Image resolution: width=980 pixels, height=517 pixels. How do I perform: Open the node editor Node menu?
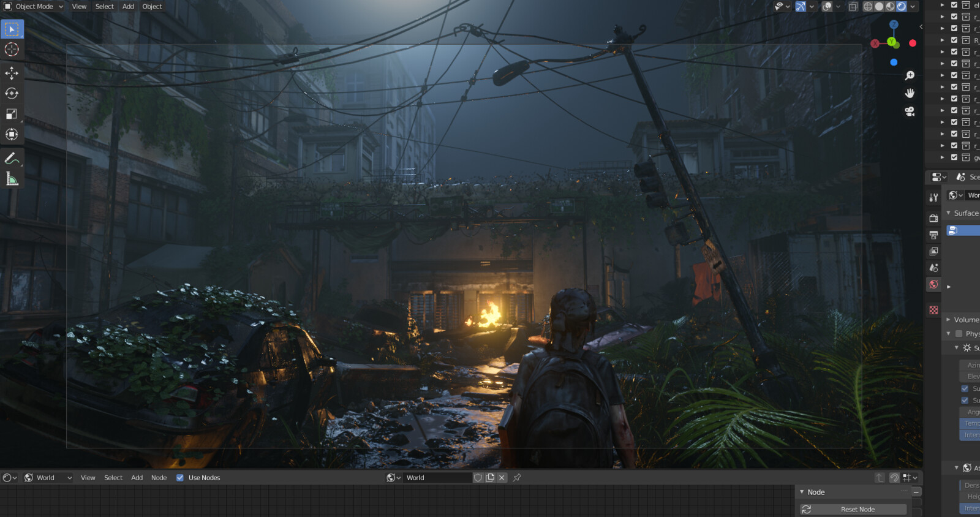[x=159, y=478]
